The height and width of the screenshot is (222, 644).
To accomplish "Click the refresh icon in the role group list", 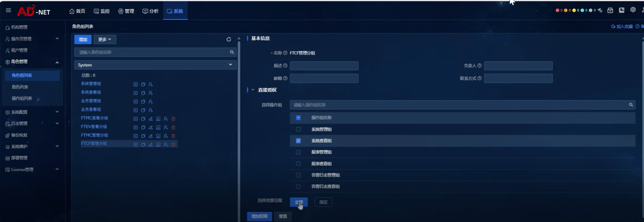I will point(229,40).
